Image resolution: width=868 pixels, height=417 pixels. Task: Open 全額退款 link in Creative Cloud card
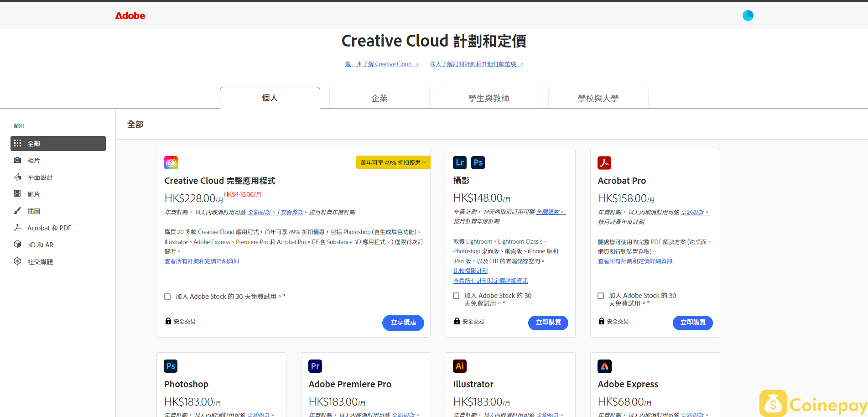click(x=262, y=213)
